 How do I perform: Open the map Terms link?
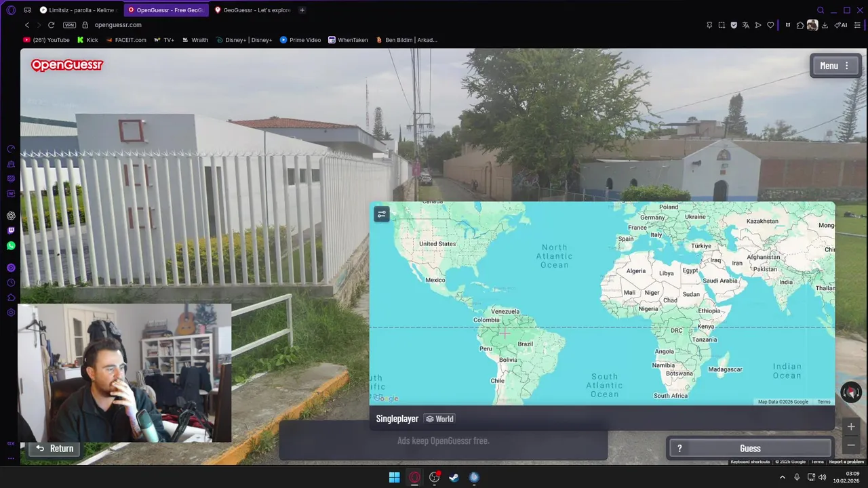coord(824,402)
